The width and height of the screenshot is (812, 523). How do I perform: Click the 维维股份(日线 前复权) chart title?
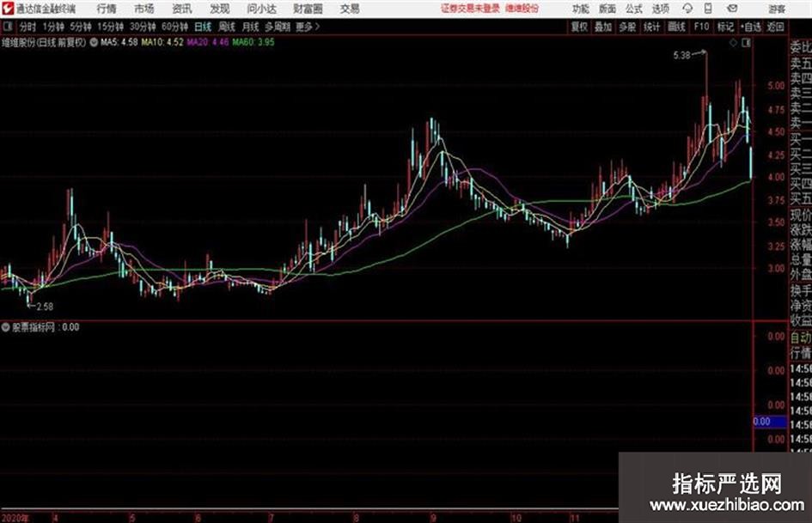click(x=44, y=42)
